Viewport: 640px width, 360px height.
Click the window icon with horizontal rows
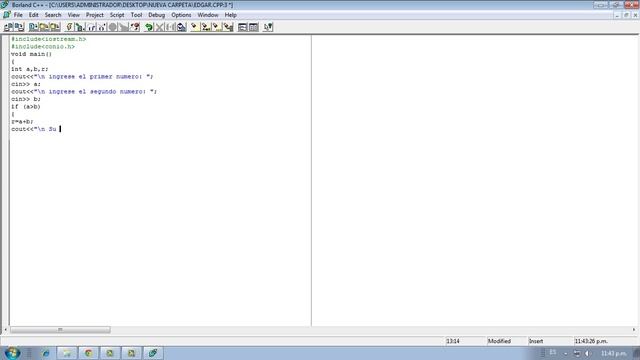click(242, 27)
